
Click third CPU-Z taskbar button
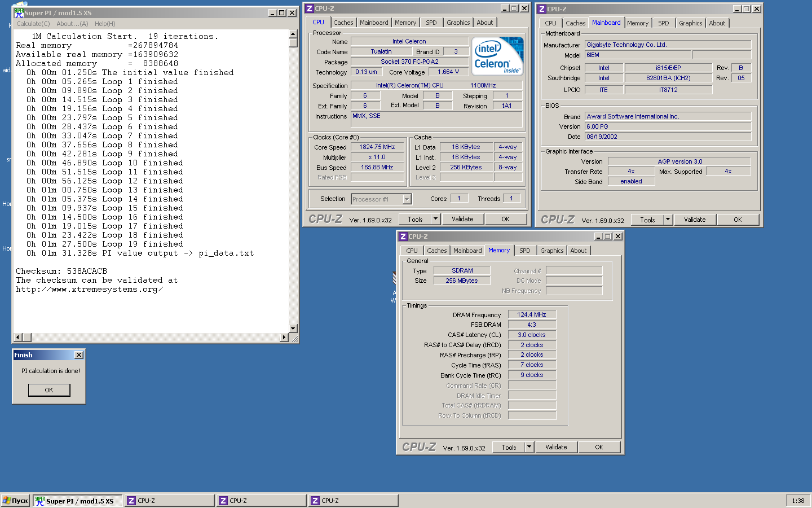[354, 501]
